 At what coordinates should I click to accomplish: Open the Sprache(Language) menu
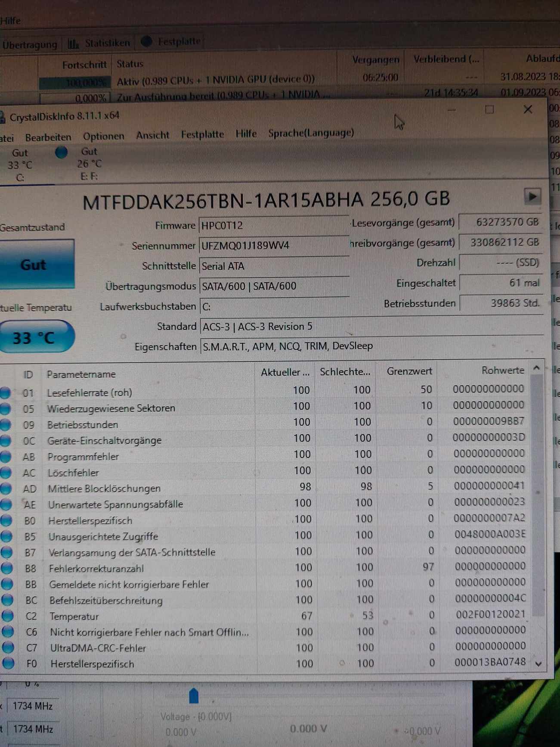(311, 133)
